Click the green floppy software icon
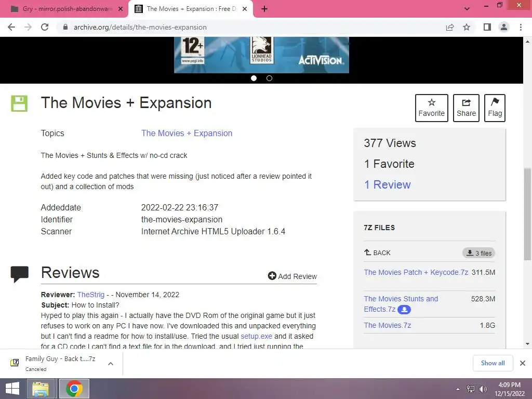532x399 pixels. coord(19,103)
